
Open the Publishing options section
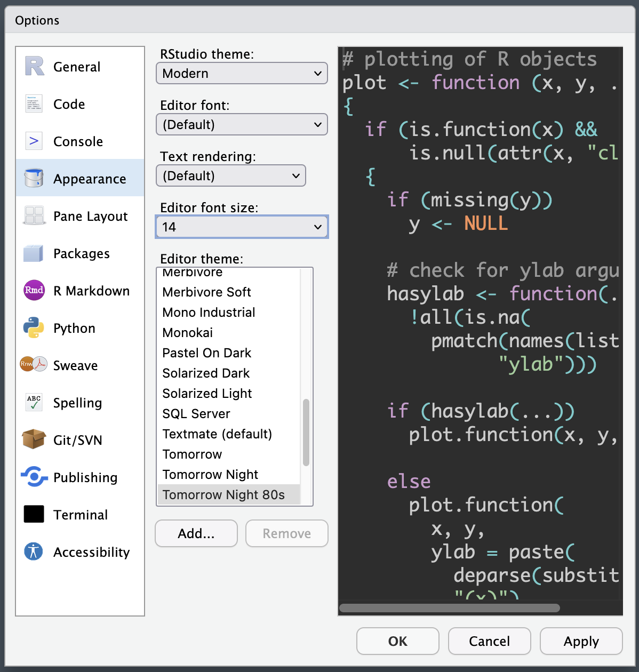coord(80,477)
